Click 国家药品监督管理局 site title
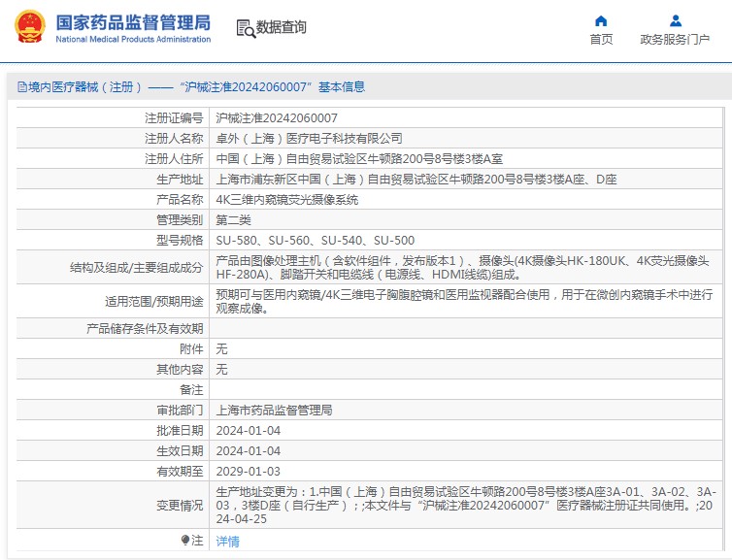 point(133,22)
